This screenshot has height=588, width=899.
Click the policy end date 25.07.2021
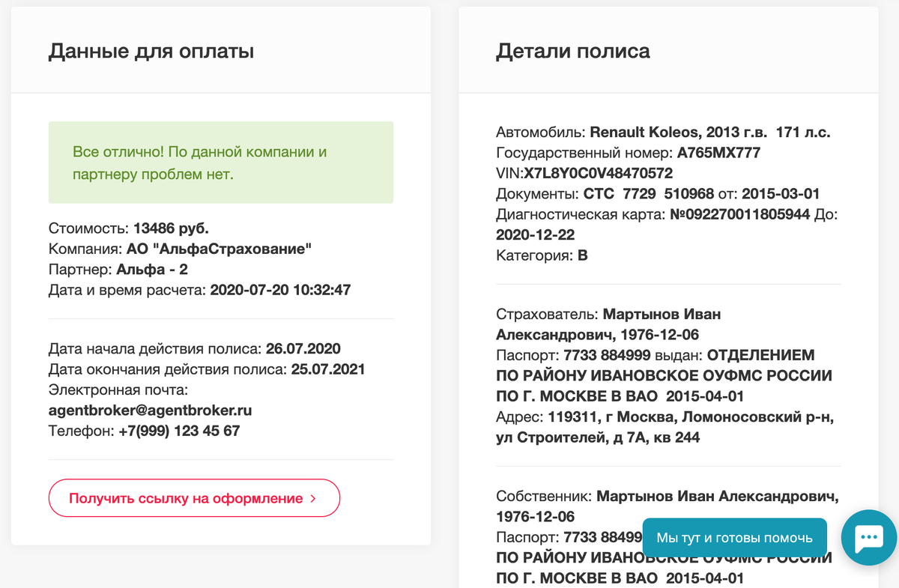coord(328,369)
